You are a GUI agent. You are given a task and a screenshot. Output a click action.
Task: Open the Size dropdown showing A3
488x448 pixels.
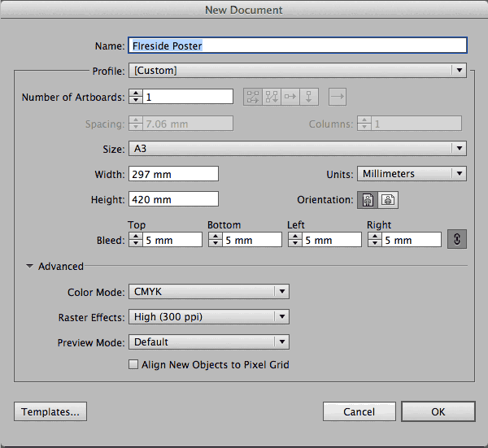[298, 149]
